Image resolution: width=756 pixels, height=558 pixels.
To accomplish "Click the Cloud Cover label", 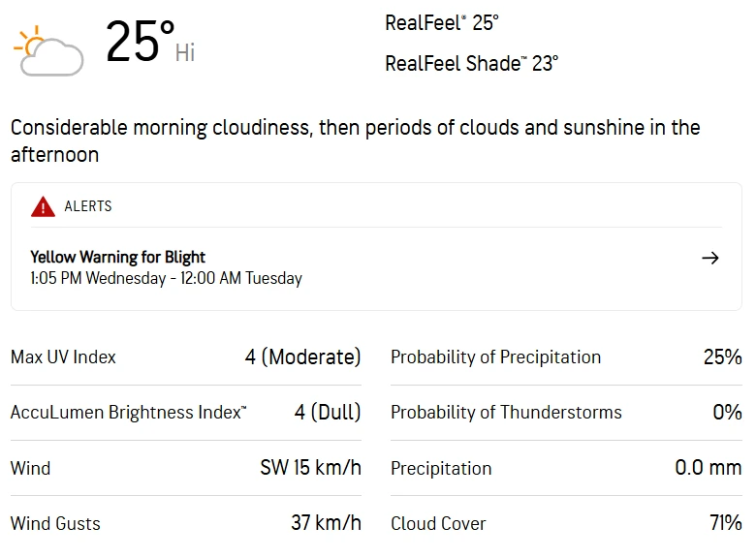I will click(438, 523).
